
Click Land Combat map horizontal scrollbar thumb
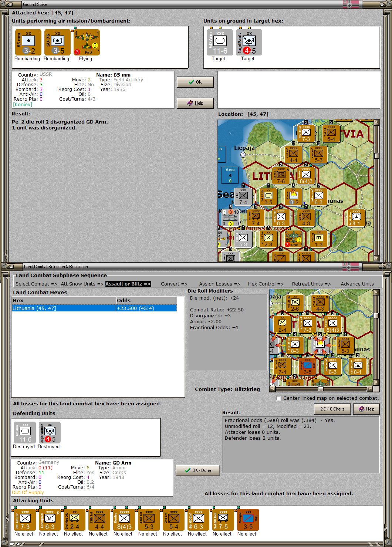(x=321, y=389)
